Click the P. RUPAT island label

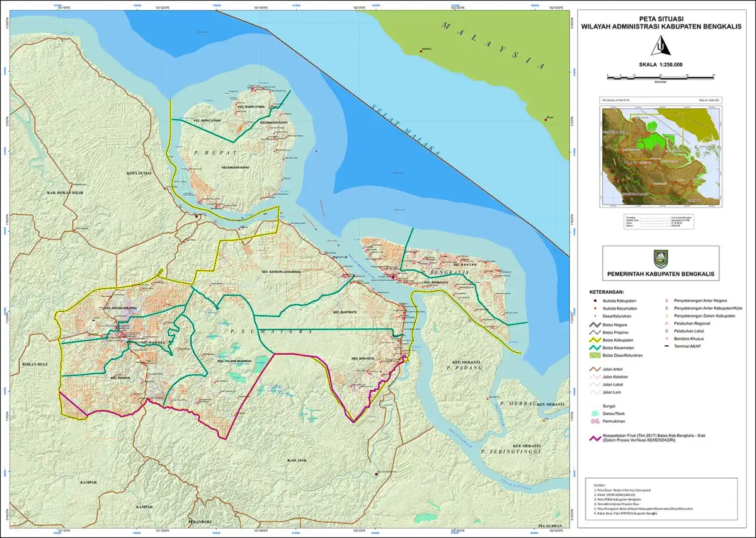(x=207, y=153)
